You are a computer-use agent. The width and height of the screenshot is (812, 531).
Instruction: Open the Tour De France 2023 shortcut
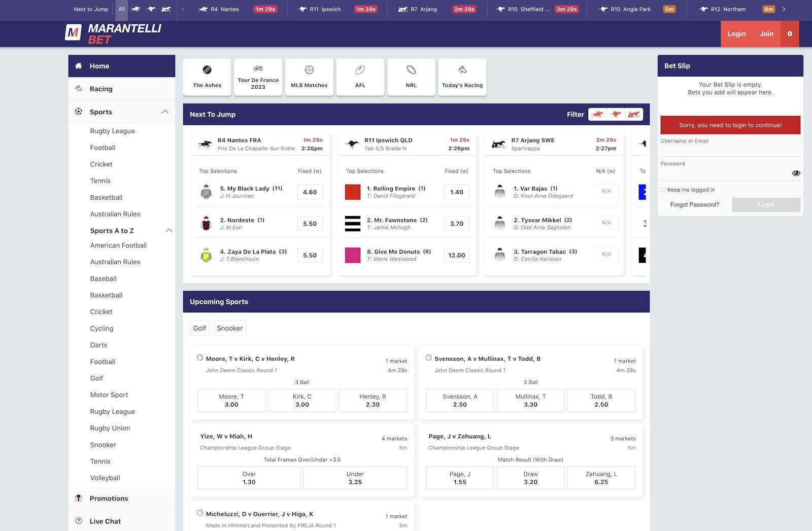[258, 77]
